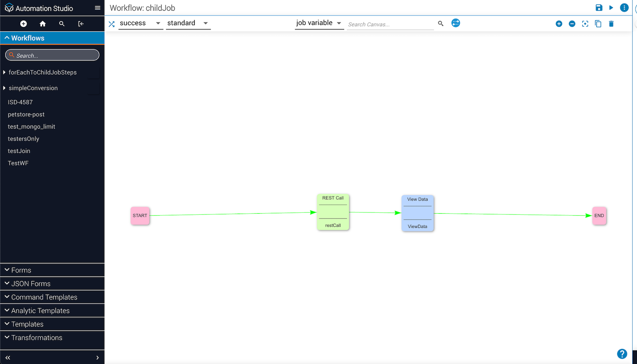Viewport: 637px width, 364px height.
Task: Expand the forEachToChildJobSteps tree item
Action: [4, 72]
